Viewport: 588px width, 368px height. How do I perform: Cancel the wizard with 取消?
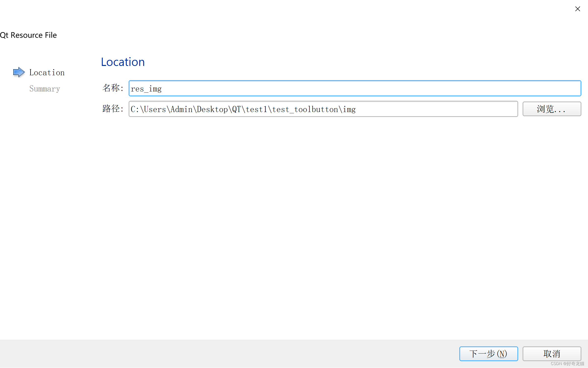pos(552,354)
